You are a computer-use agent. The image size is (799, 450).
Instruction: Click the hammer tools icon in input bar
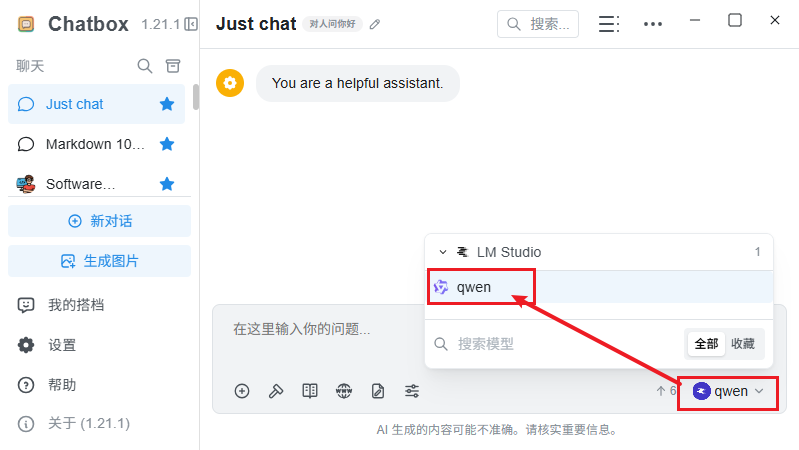(x=276, y=391)
